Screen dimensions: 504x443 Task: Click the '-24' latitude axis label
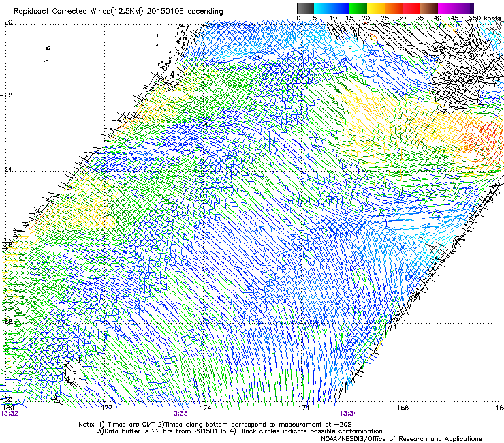point(6,169)
